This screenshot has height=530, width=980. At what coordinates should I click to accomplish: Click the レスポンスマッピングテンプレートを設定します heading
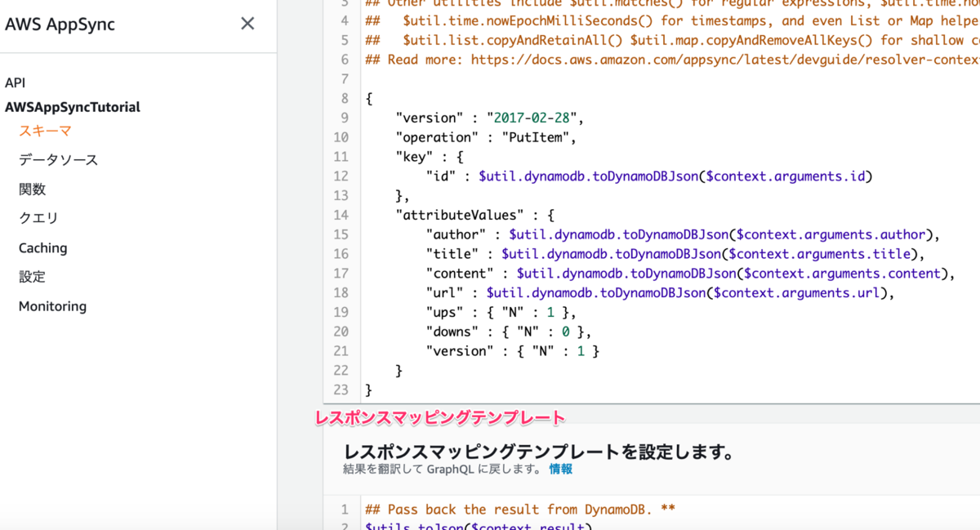point(538,452)
